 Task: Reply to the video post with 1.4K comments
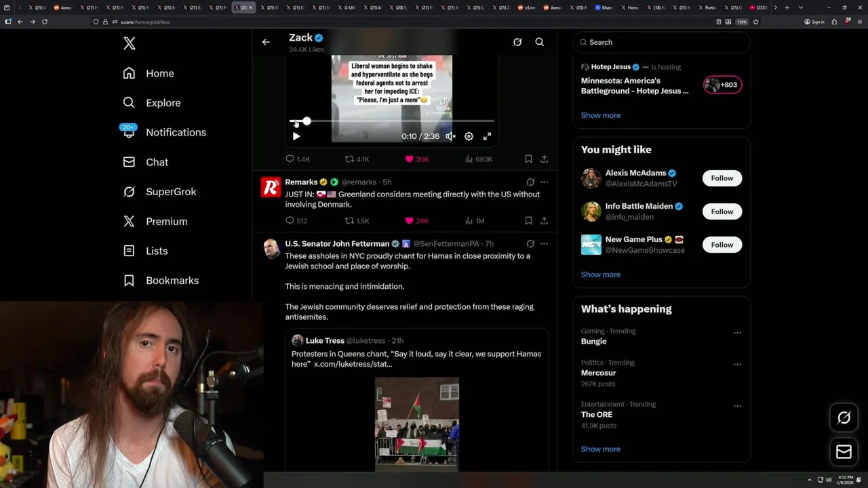pyautogui.click(x=298, y=159)
